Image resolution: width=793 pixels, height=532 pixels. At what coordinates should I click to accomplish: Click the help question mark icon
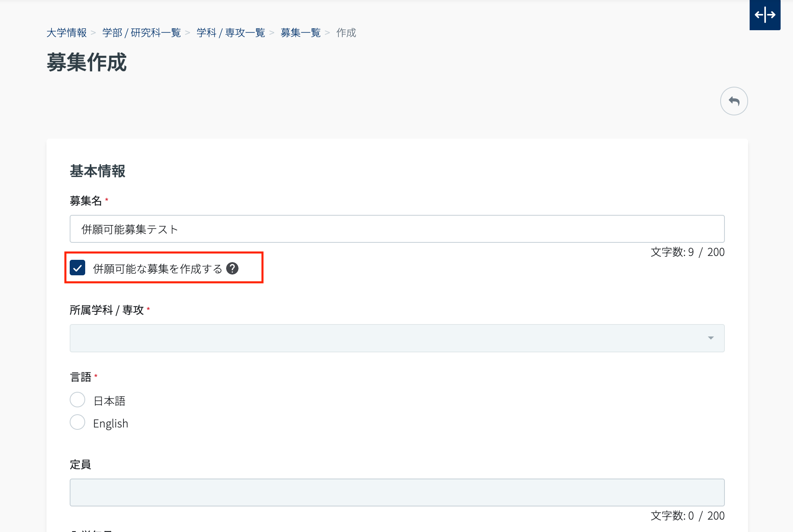point(232,268)
